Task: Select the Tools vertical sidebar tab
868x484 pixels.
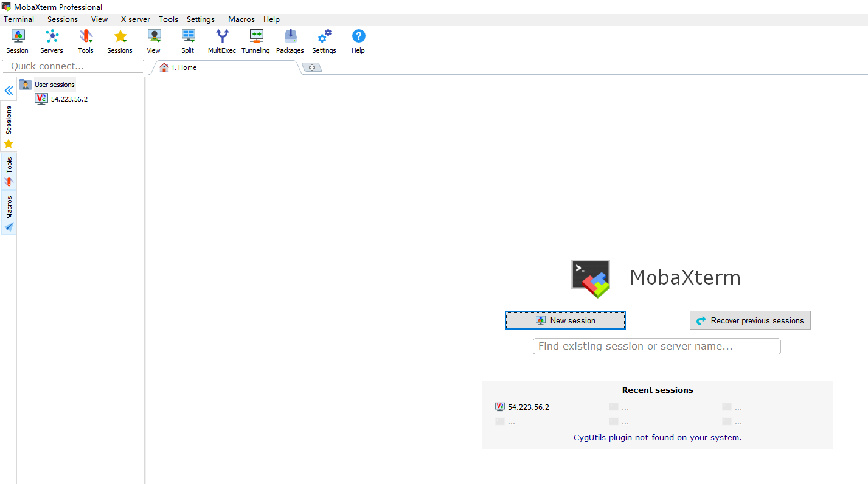Action: 9,171
